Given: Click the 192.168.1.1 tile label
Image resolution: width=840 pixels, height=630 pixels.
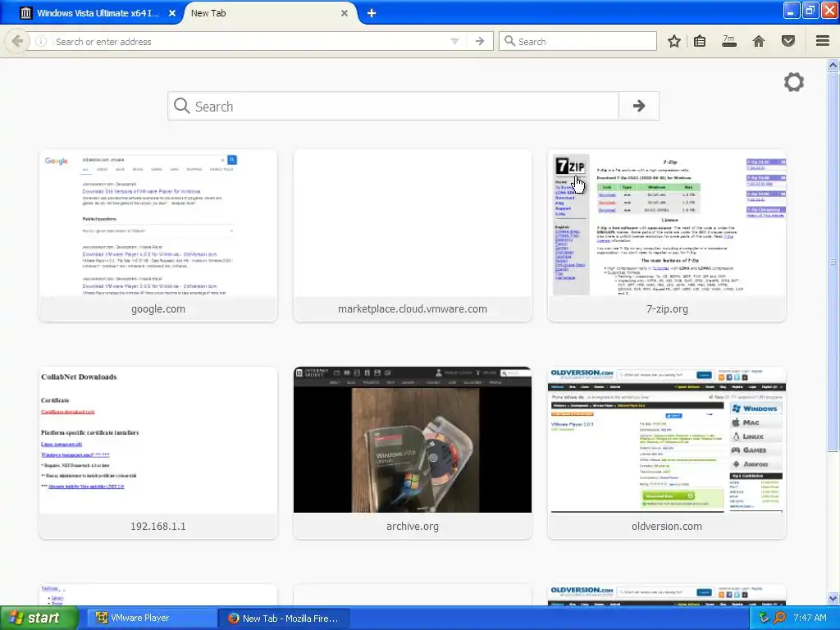Looking at the screenshot, I should point(158,527).
